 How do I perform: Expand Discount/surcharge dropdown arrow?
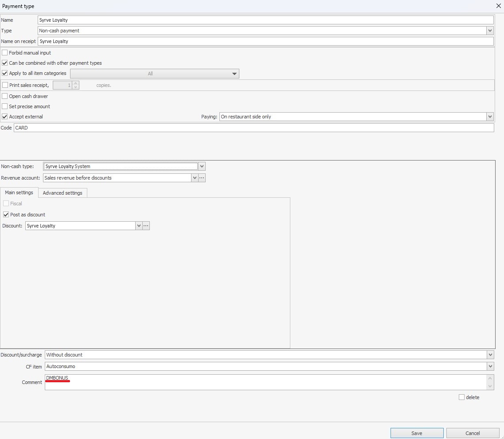[x=490, y=355]
